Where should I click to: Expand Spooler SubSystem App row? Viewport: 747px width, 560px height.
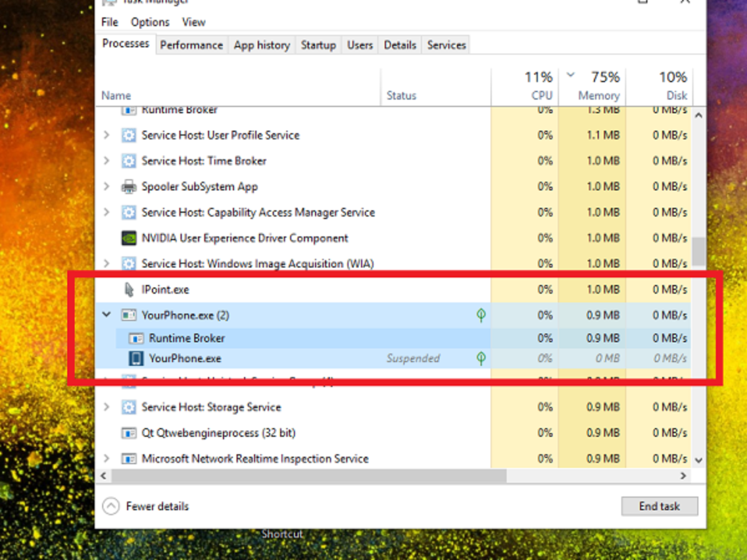point(106,187)
